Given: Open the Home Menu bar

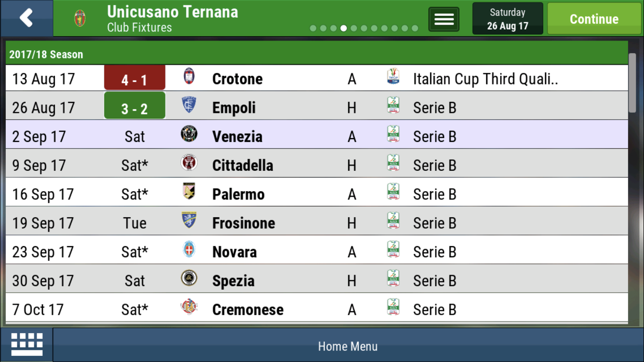Looking at the screenshot, I should coord(348,346).
